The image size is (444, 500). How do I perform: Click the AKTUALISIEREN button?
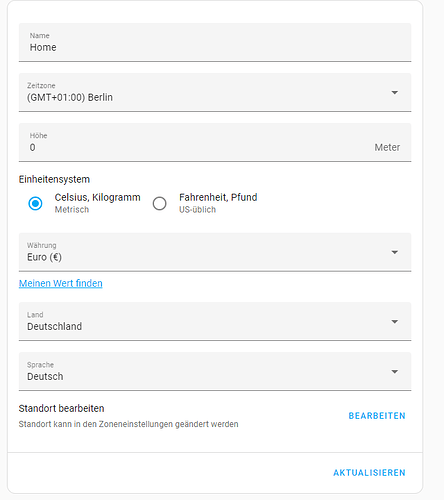(369, 473)
